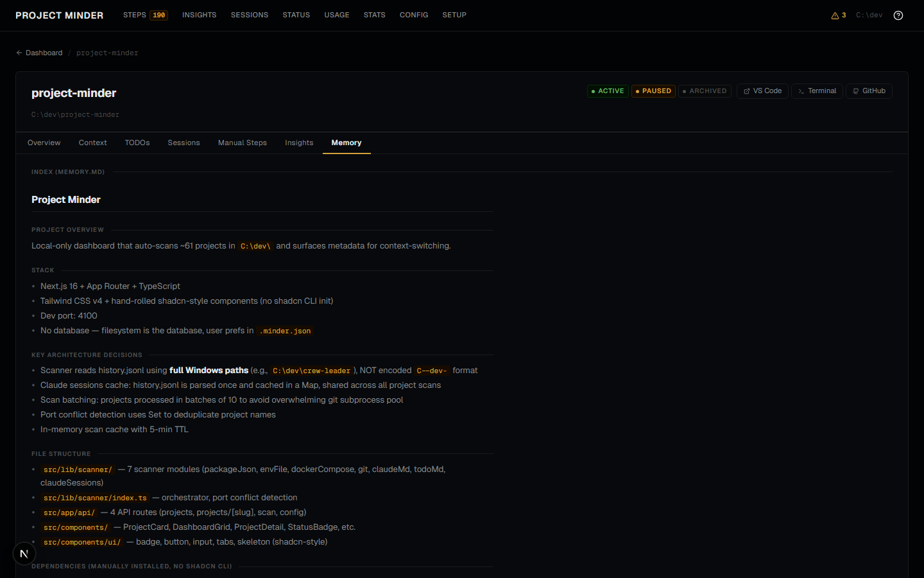Click the circular N badge at bottom left
The height and width of the screenshot is (578, 924).
click(x=24, y=553)
